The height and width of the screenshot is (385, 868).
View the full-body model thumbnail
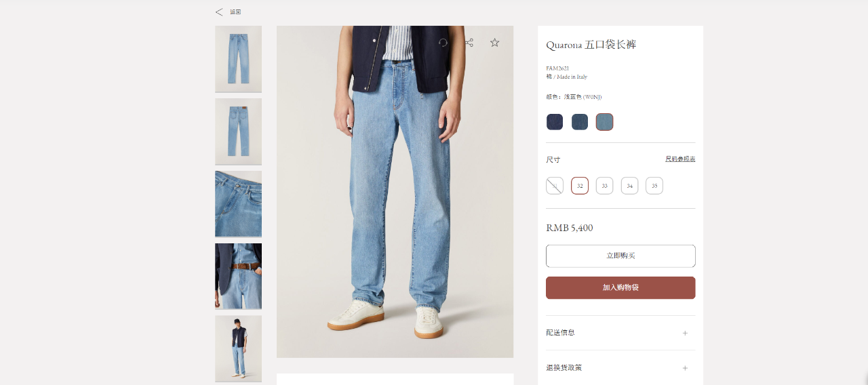[x=238, y=348]
